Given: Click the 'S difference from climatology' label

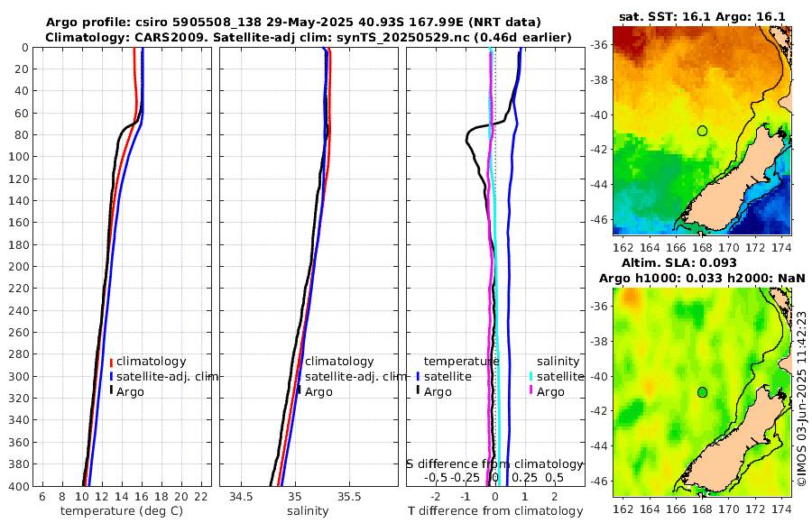Looking at the screenshot, I should [495, 464].
